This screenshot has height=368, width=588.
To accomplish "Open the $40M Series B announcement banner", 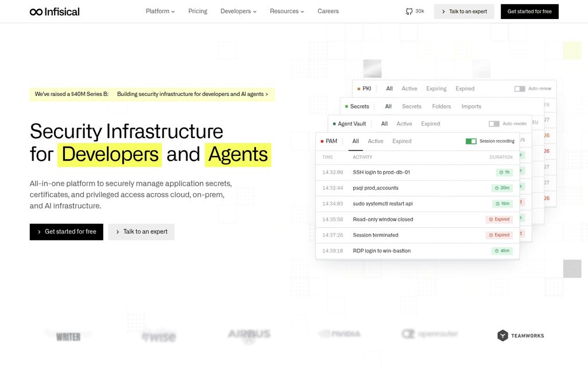I will pos(152,94).
